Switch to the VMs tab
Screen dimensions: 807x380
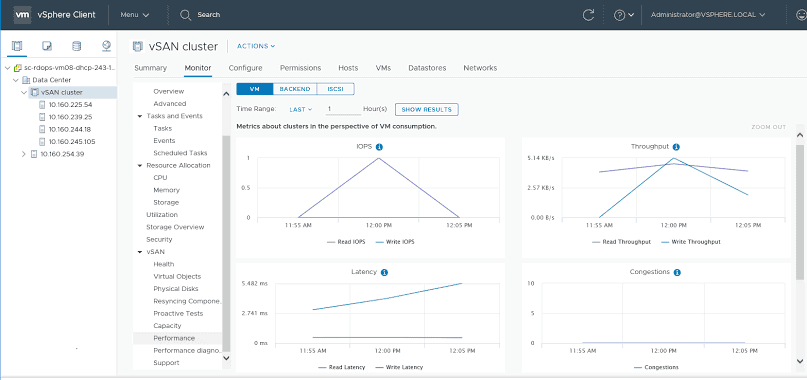click(x=383, y=68)
